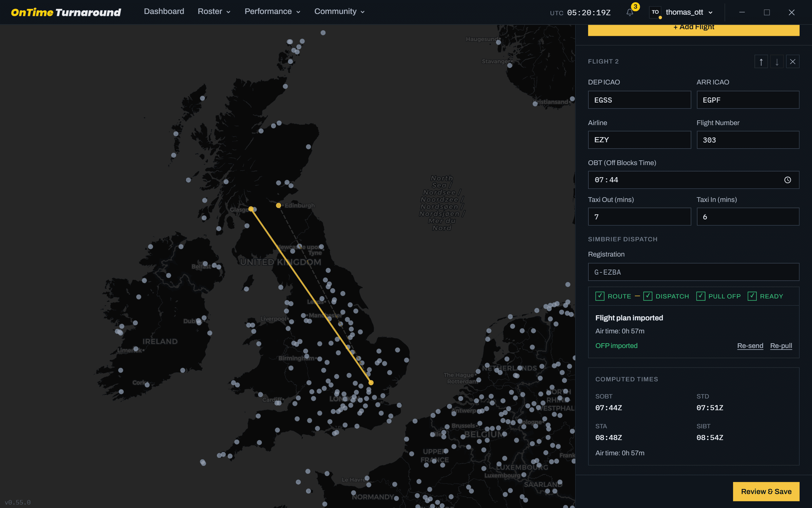Select the Edinburgh airport map marker

tap(278, 205)
